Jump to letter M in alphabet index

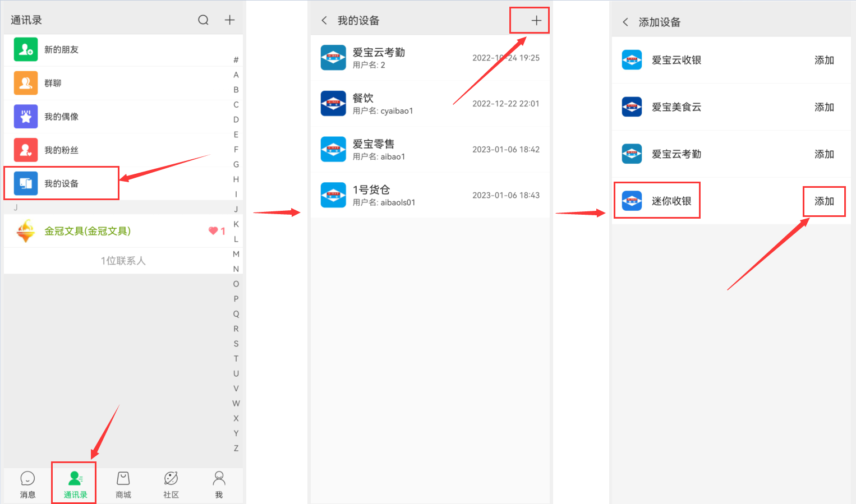pyautogui.click(x=236, y=254)
